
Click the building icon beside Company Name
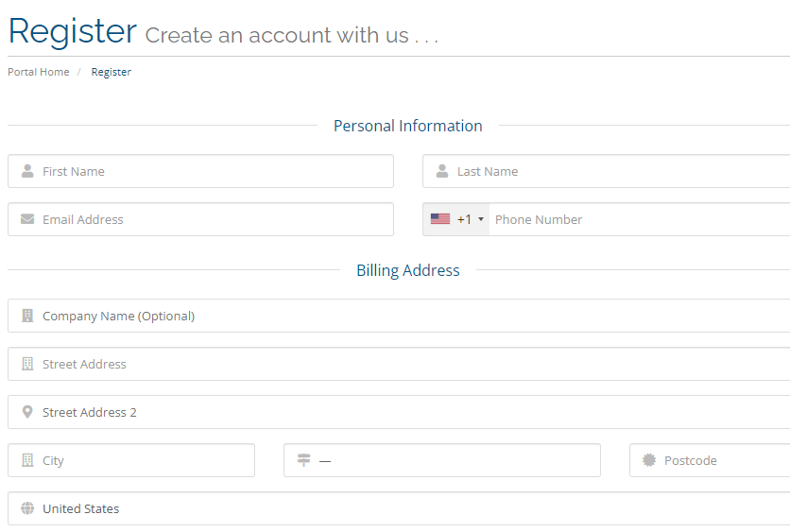pyautogui.click(x=27, y=316)
